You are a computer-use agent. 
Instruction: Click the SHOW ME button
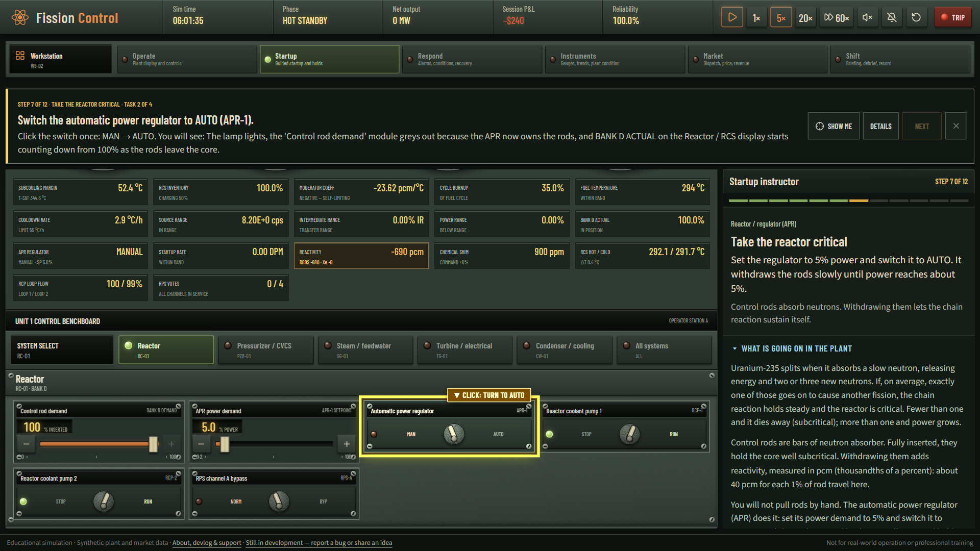pyautogui.click(x=834, y=126)
